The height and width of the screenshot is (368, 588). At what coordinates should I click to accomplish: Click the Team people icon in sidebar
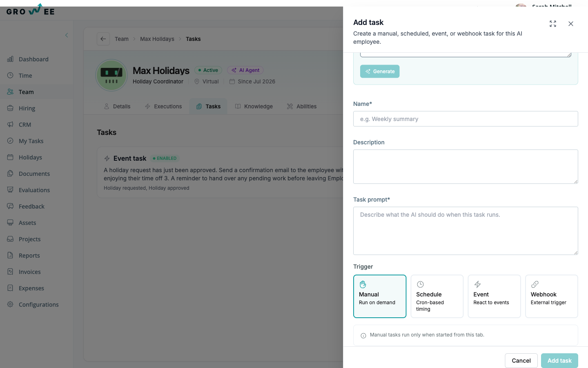pos(10,92)
